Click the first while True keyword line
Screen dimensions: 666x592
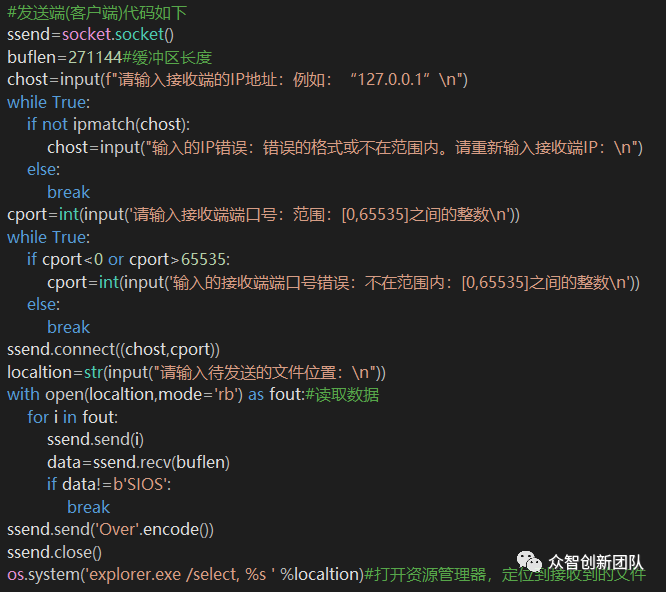click(x=49, y=102)
